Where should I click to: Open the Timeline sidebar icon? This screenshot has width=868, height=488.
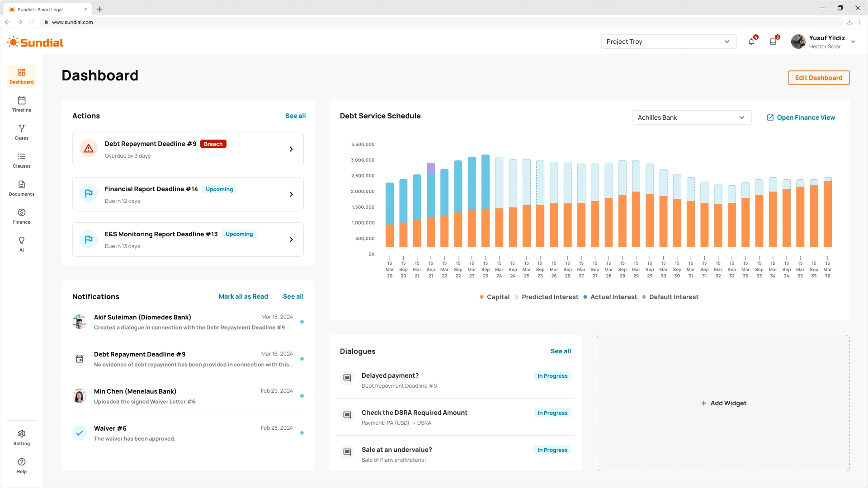21,104
